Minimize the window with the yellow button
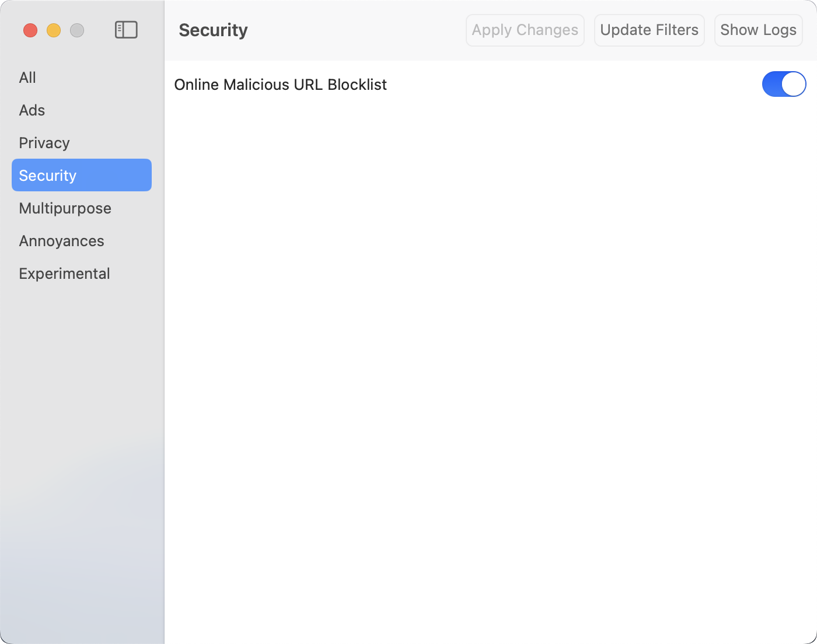Viewport: 817px width, 644px height. click(54, 30)
